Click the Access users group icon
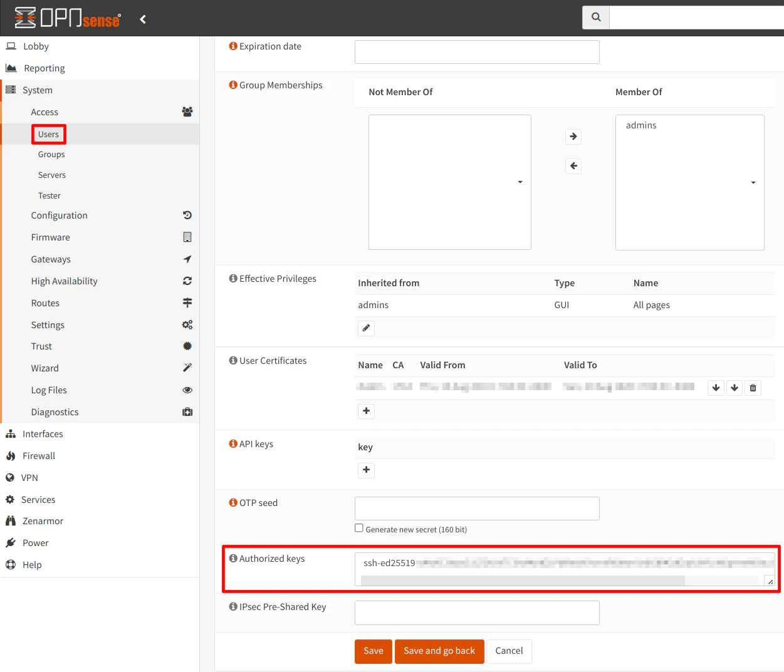This screenshot has height=672, width=784. 187,112
